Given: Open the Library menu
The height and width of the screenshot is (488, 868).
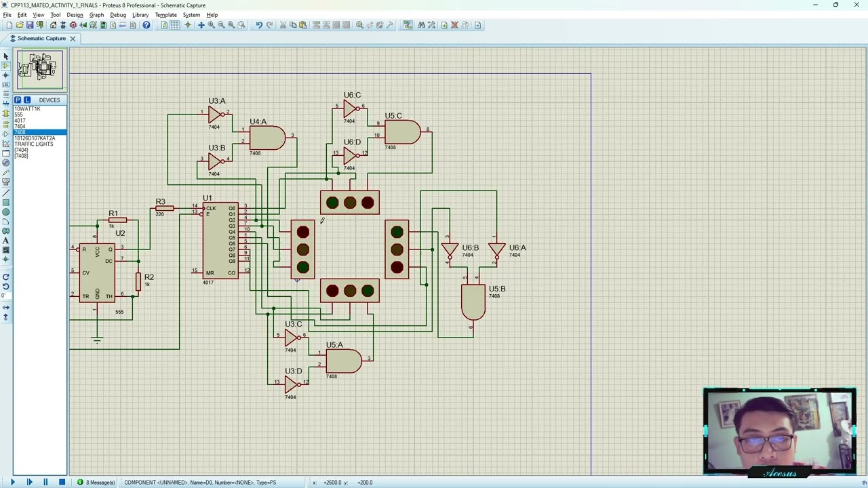Looking at the screenshot, I should [140, 15].
